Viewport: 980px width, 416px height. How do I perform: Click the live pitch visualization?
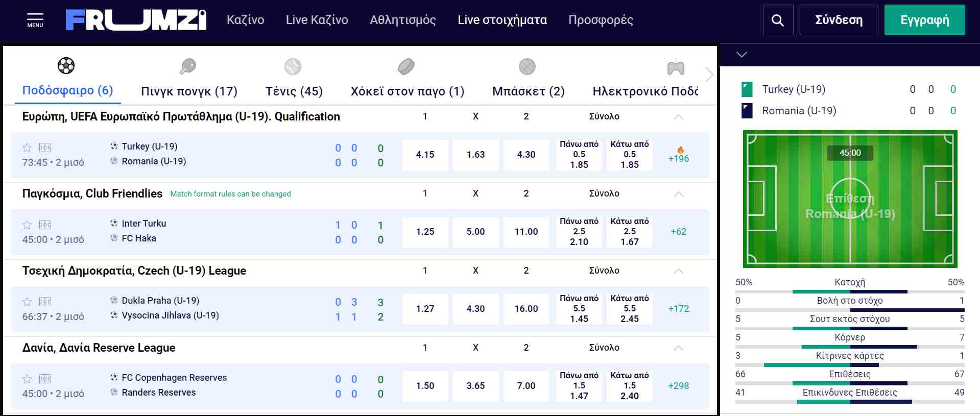(850, 199)
